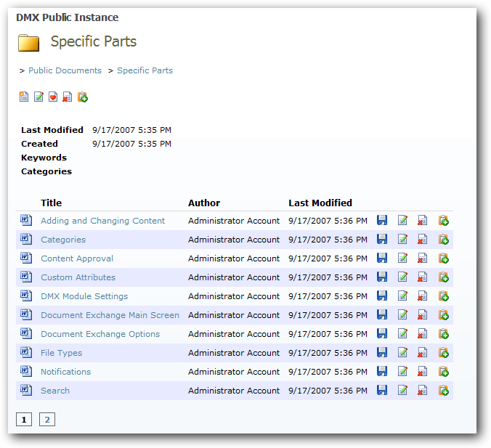Click the add icon in the Search row
This screenshot has width=491, height=448.
point(443,391)
